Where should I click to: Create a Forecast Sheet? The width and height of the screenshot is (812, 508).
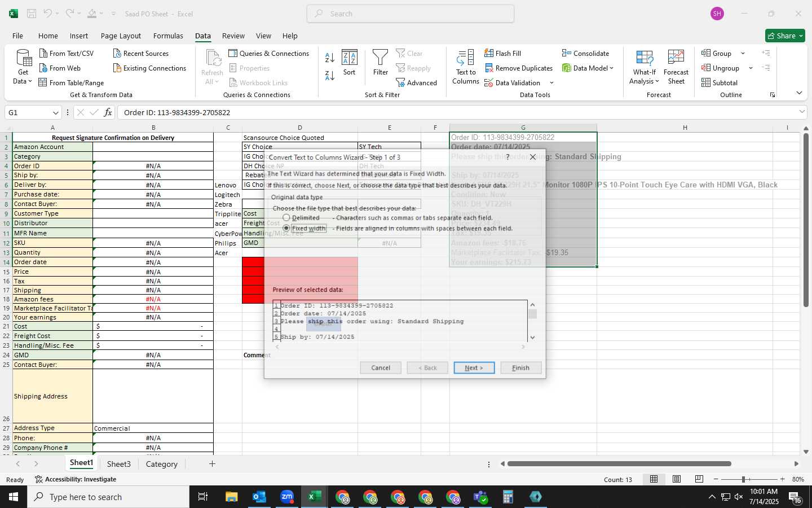676,67
